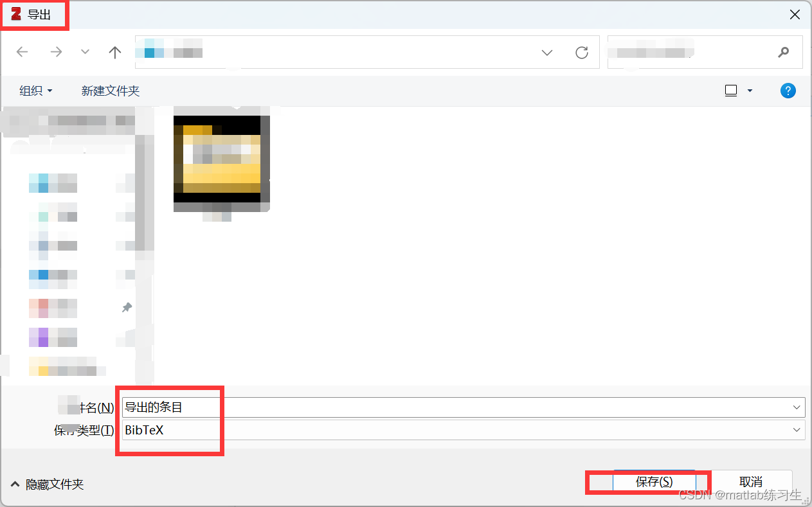Select the folder thumbnail in file list
Screen dimensions: 812x507
(221, 164)
